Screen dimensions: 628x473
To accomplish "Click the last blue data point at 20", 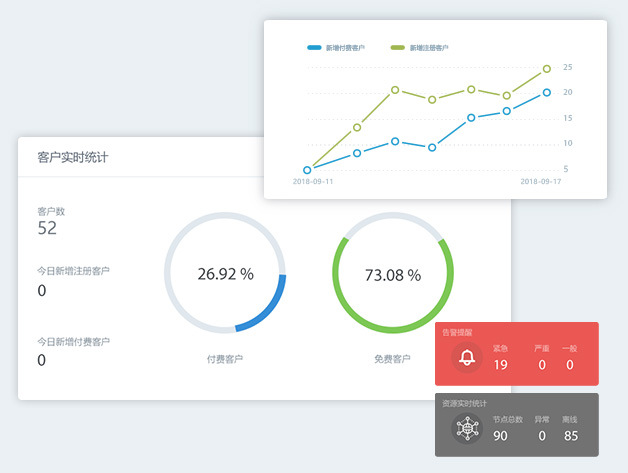I will coord(547,92).
